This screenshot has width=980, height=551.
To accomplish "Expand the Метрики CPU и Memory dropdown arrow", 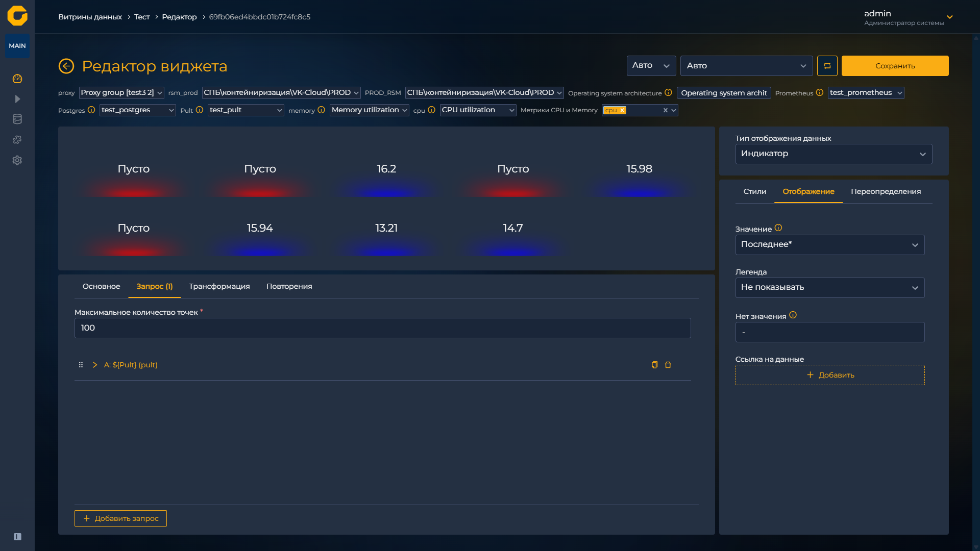I will [x=674, y=110].
